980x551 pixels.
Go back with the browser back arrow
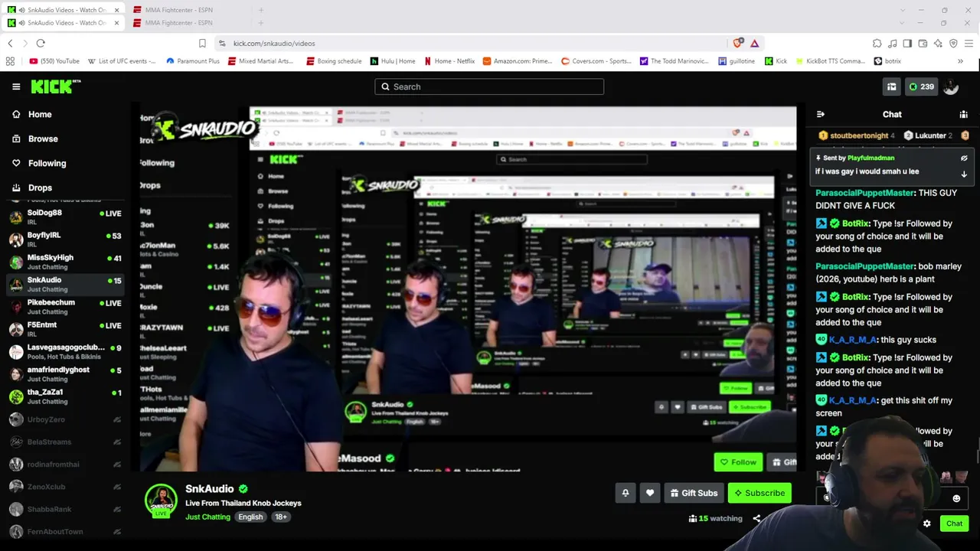(x=10, y=44)
